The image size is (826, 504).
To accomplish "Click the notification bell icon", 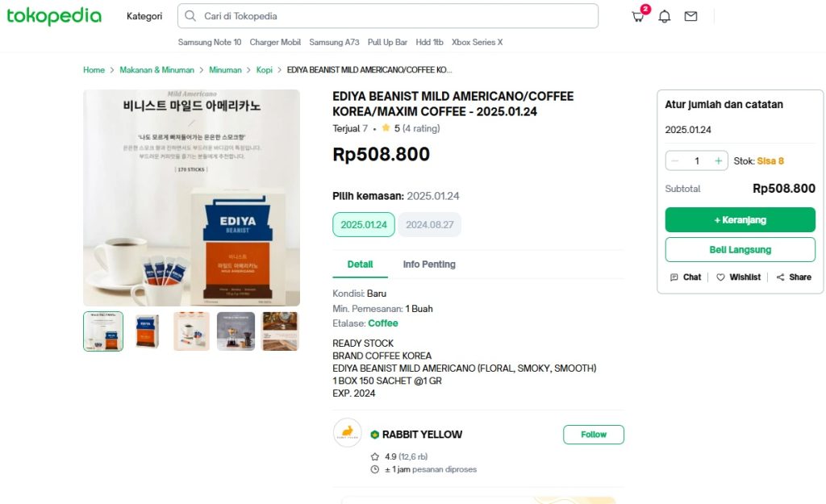I will point(665,16).
